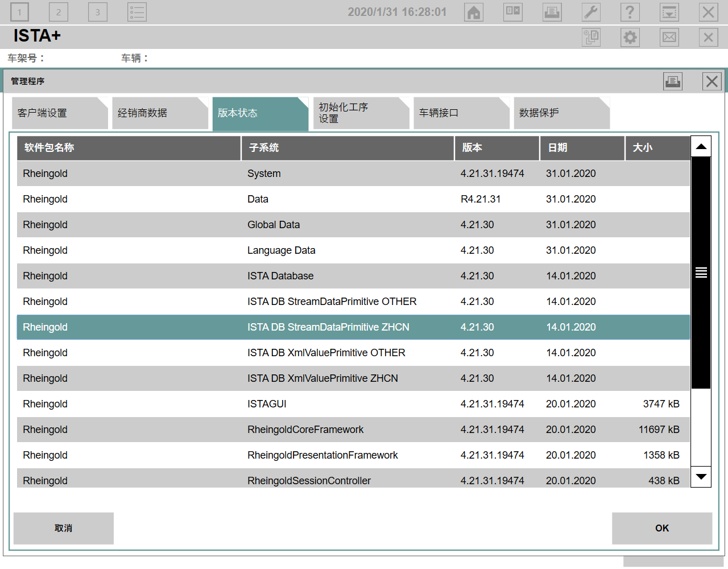The image size is (728, 569).
Task: Select the RheingoldSessionController row
Action: 353,479
